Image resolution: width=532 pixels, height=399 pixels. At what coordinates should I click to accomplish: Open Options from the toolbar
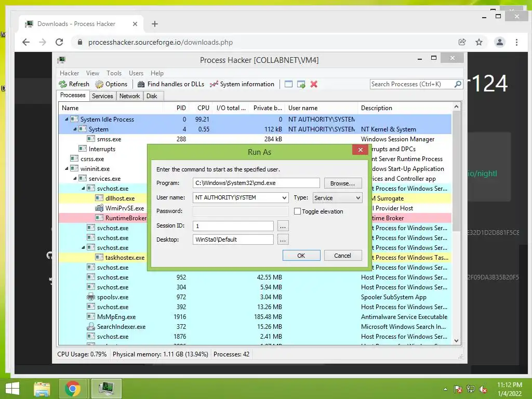[111, 84]
